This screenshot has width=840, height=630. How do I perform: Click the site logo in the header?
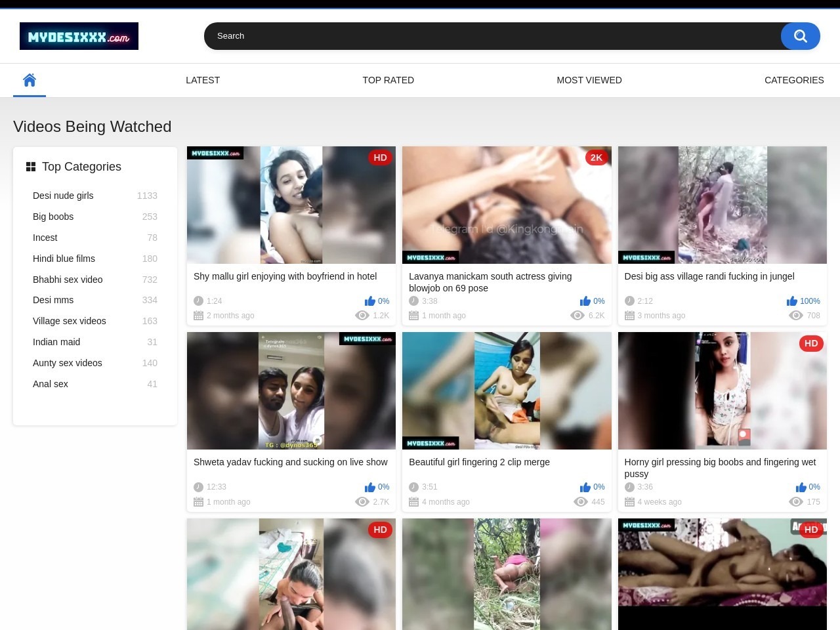[79, 36]
